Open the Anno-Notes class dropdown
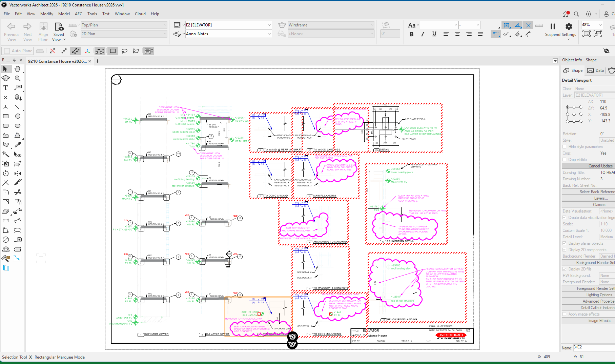This screenshot has height=364, width=615. (228, 34)
